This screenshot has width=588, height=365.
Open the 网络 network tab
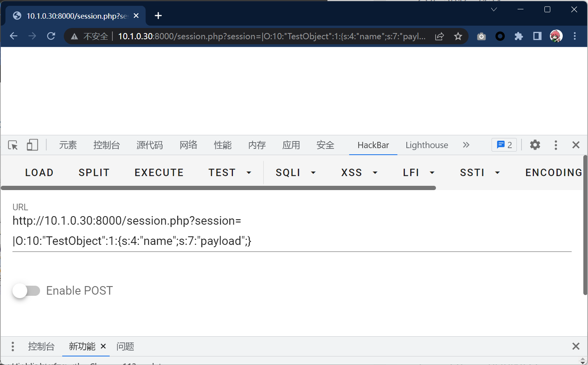[x=189, y=145]
